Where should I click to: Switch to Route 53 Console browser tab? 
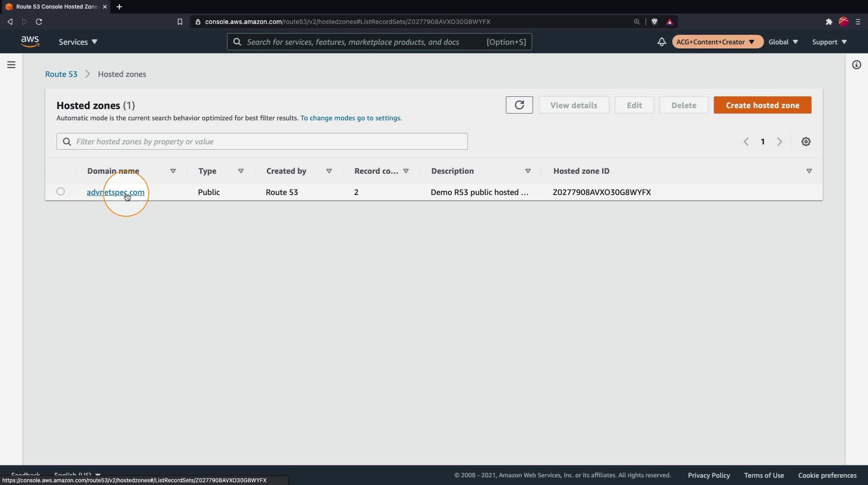coord(55,7)
